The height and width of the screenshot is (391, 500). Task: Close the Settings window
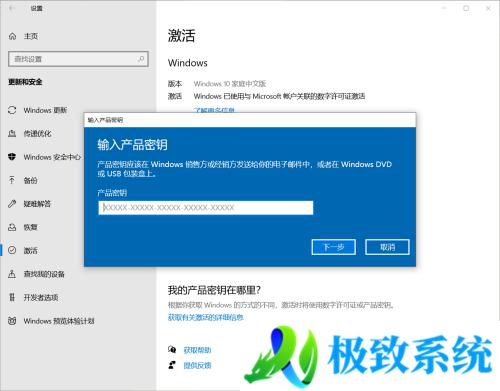pyautogui.click(x=488, y=8)
